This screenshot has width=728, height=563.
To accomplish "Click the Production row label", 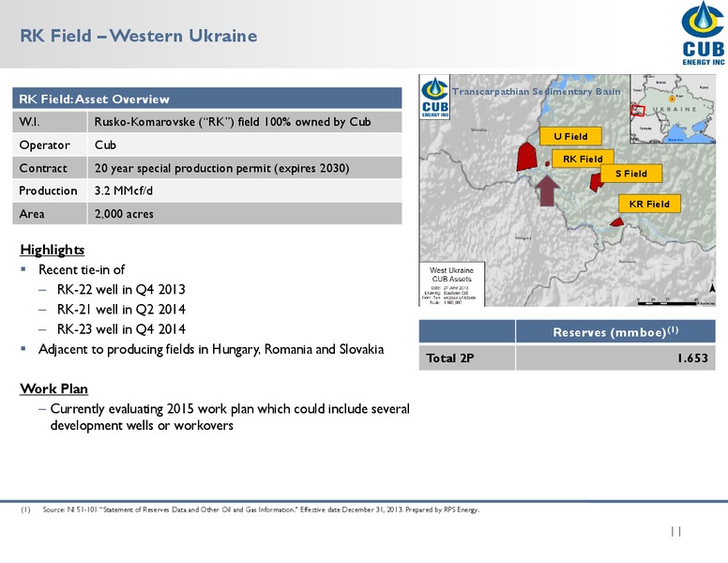I will (48, 190).
